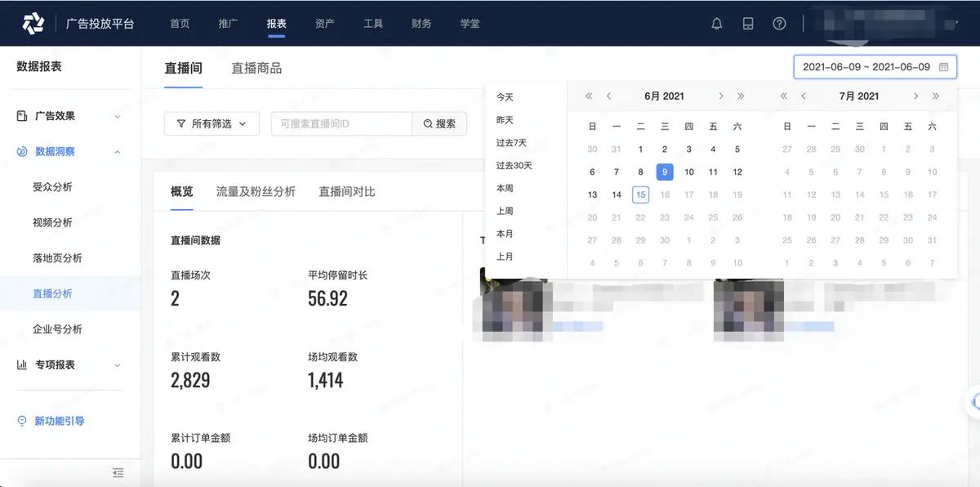
Task: Click the 平均停留时长 value 56.92
Action: pyautogui.click(x=327, y=298)
